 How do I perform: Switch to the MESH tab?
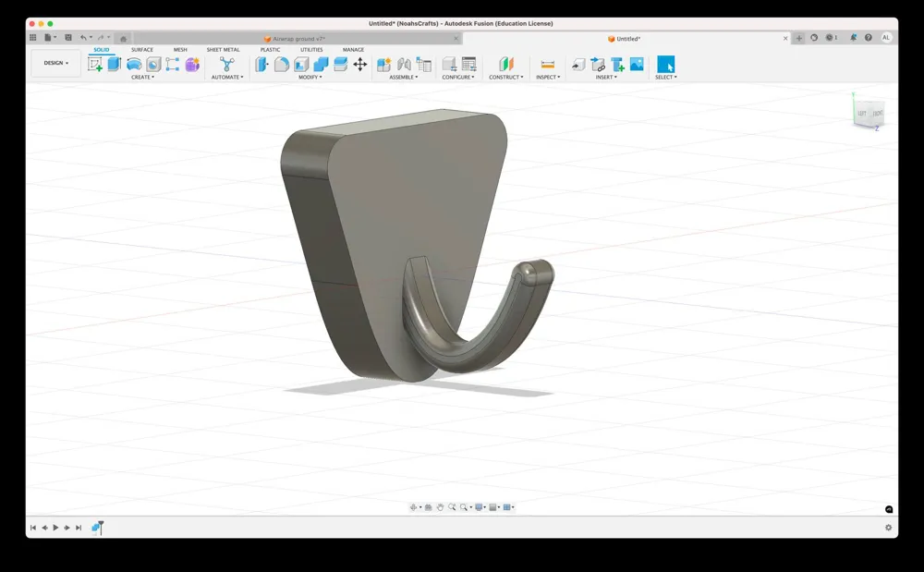(180, 50)
